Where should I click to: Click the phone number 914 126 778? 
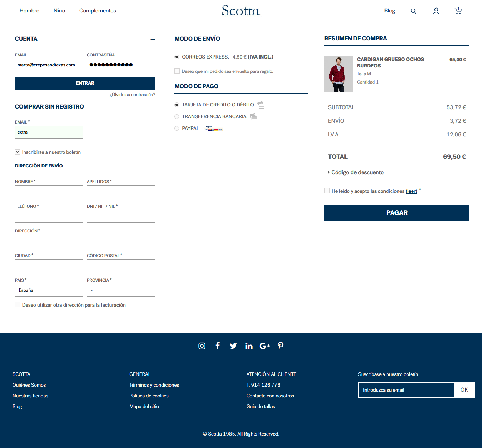(x=263, y=385)
